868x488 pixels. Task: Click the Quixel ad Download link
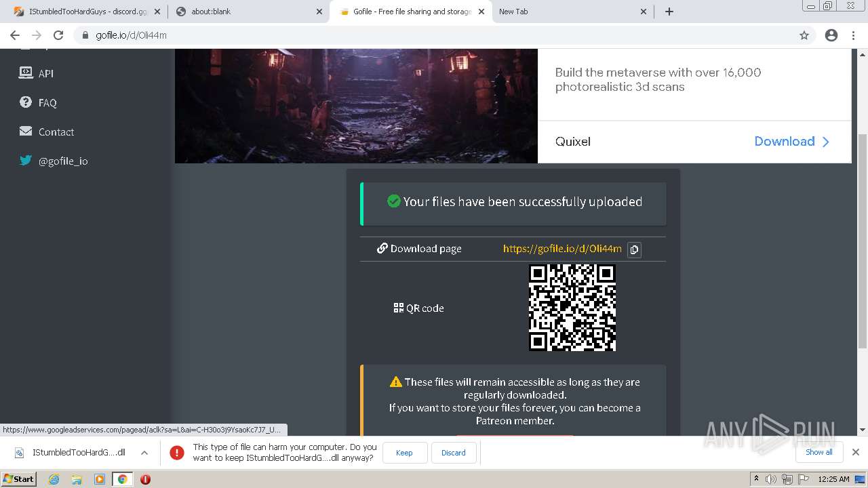[x=792, y=142]
